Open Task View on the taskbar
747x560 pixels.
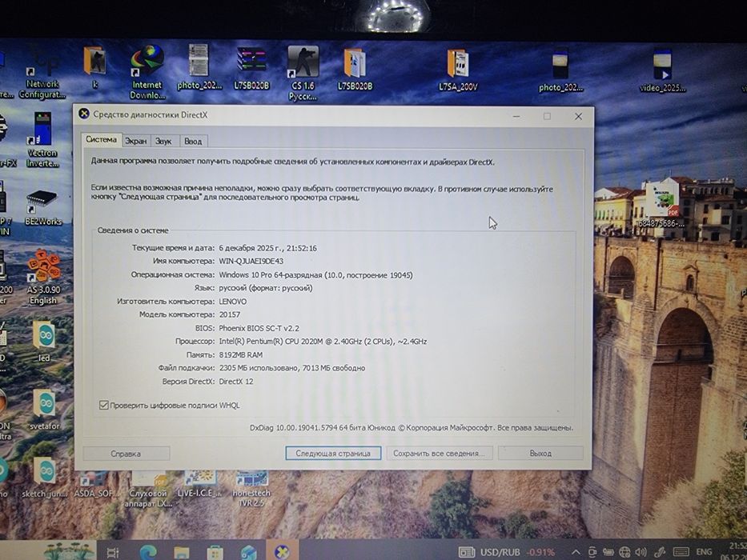point(112,552)
